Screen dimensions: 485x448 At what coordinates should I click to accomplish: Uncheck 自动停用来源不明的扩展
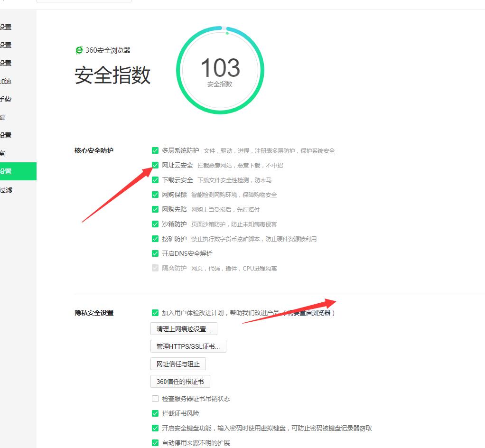[155, 442]
